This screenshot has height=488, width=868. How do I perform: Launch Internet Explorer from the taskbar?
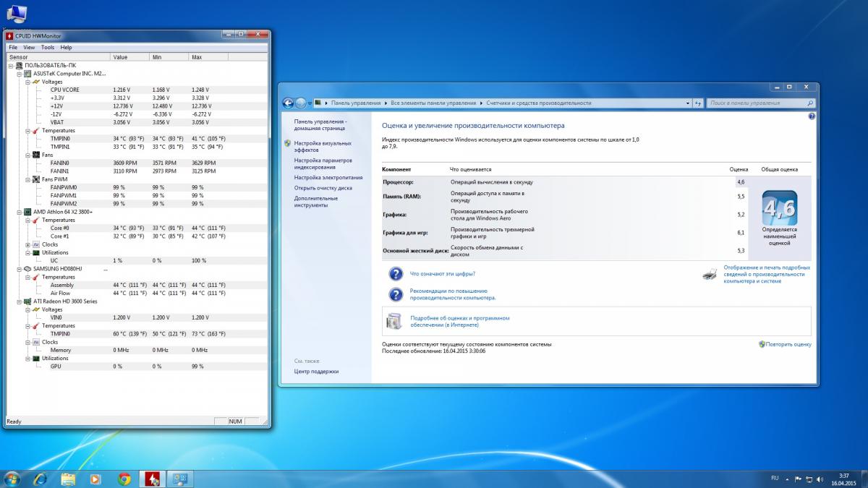40,478
